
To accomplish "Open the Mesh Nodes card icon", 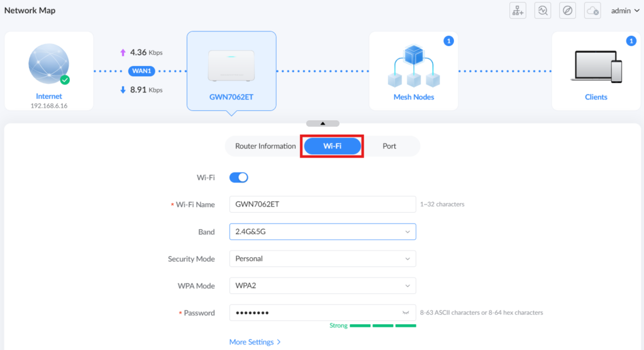I will 414,66.
